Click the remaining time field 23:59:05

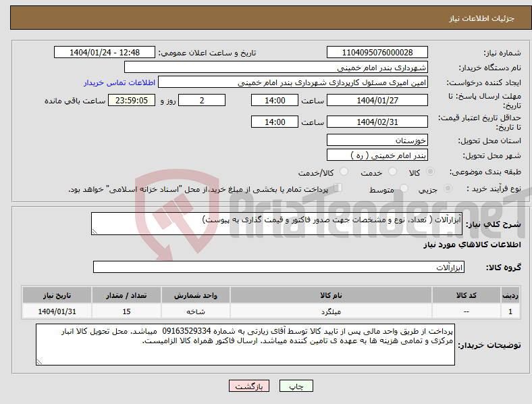click(132, 101)
